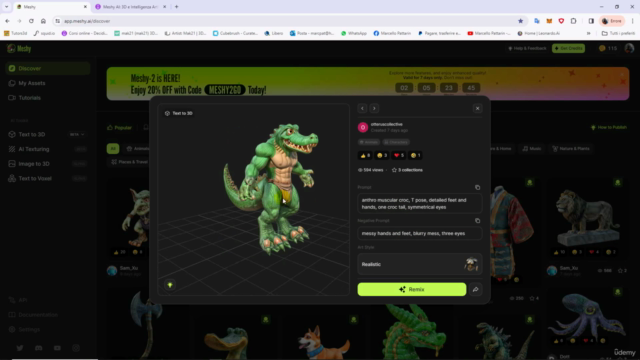Screen dimensions: 640x360
Task: Open the browser three-dot menu
Action: click(632, 21)
